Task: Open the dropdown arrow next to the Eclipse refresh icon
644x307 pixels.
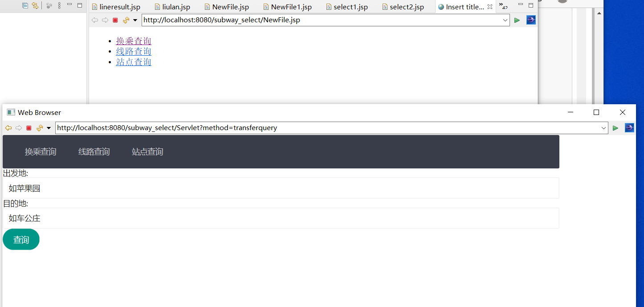Action: (x=135, y=20)
